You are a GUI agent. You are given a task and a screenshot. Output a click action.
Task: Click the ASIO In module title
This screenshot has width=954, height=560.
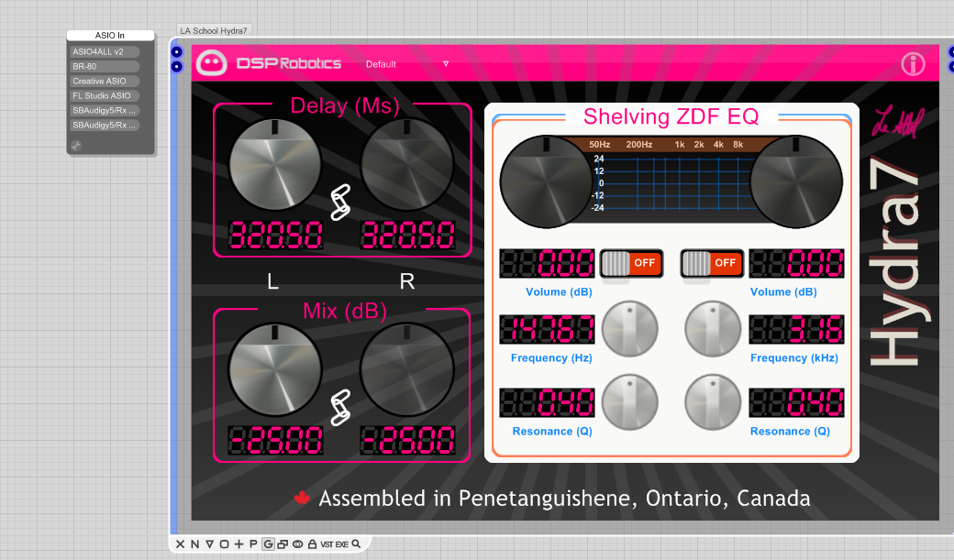pos(110,35)
